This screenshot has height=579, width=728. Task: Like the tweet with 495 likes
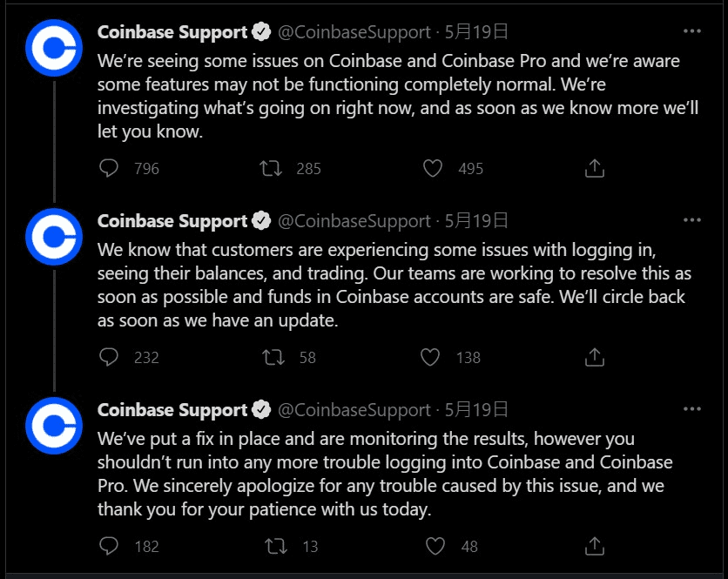[x=433, y=168]
